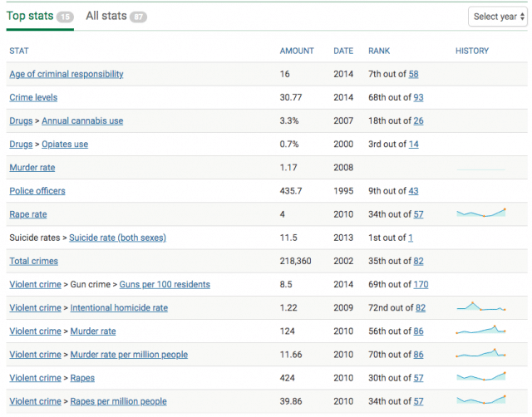Click the Intentional homicide rate link
This screenshot has height=417, width=532.
point(119,308)
